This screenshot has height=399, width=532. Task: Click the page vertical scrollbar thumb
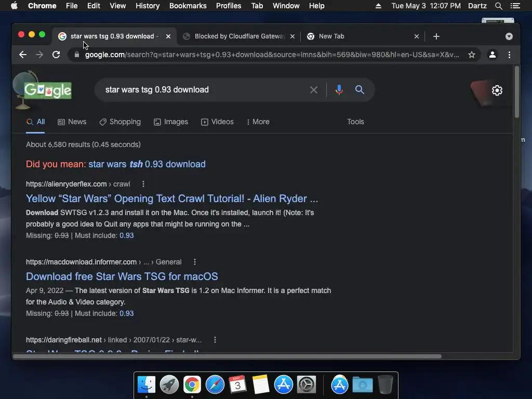coord(517,92)
